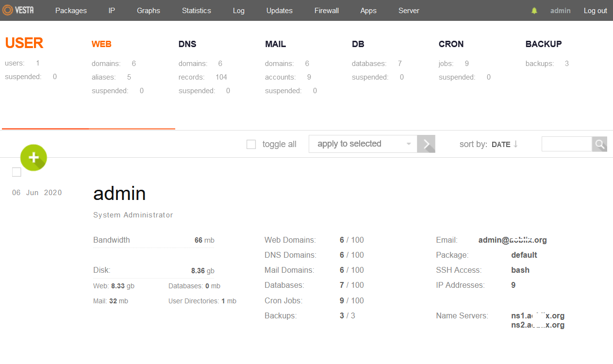The height and width of the screenshot is (364, 613).
Task: Open the Server settings page
Action: (408, 10)
